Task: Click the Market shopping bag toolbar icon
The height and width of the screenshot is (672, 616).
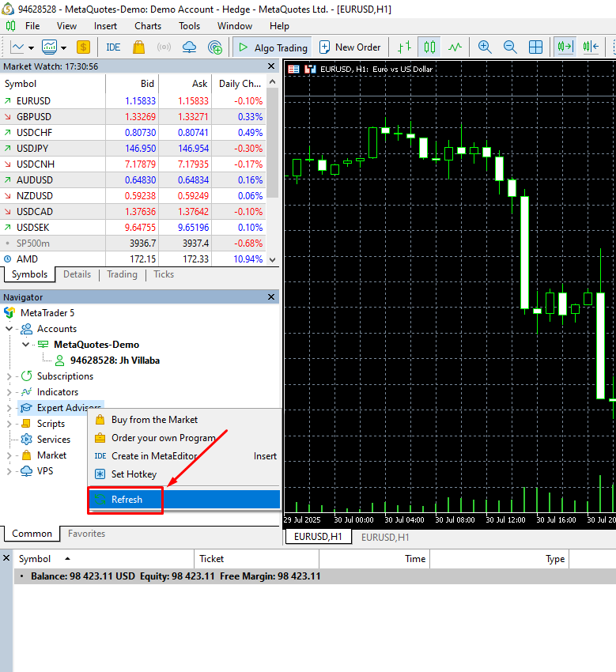Action: [138, 47]
